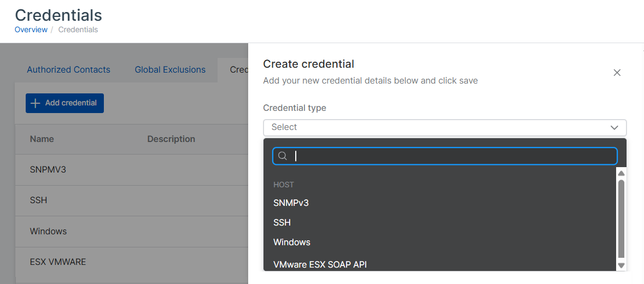
Task: Collapse the Credential type select chevron
Action: [x=614, y=127]
